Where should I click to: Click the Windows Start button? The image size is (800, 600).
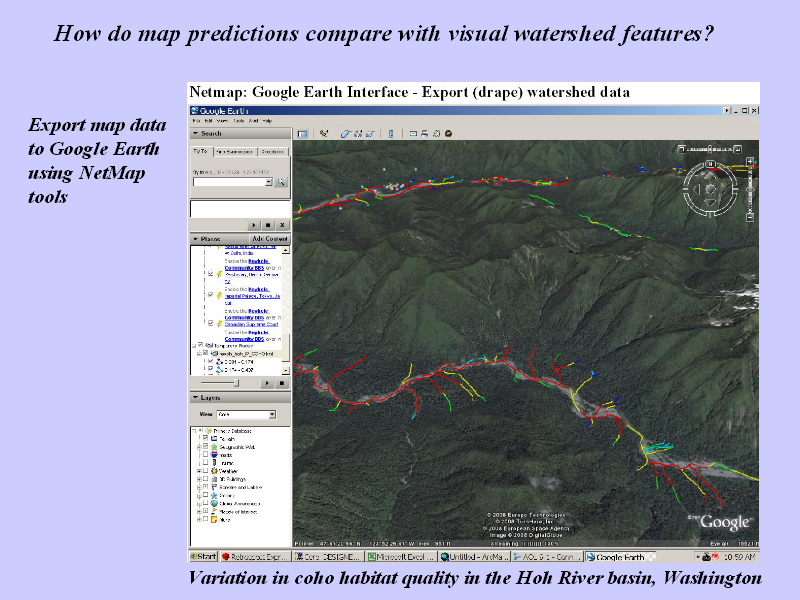[x=204, y=557]
